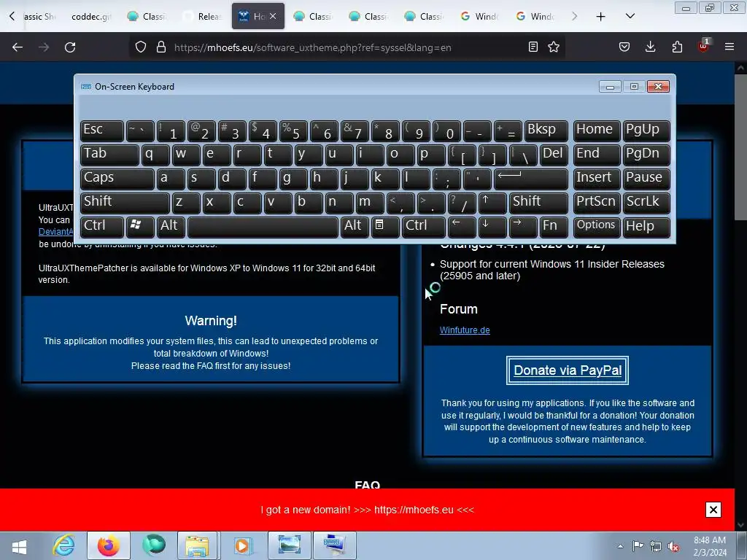Toggle the ScrLk key
The width and height of the screenshot is (747, 560).
tap(646, 203)
